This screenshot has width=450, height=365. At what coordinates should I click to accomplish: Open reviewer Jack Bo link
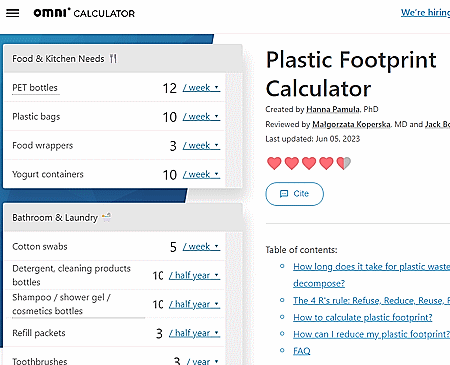(437, 124)
